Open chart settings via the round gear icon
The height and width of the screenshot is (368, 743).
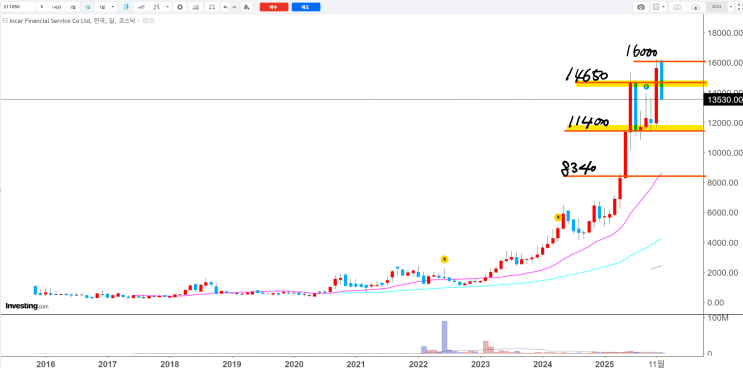[180, 7]
